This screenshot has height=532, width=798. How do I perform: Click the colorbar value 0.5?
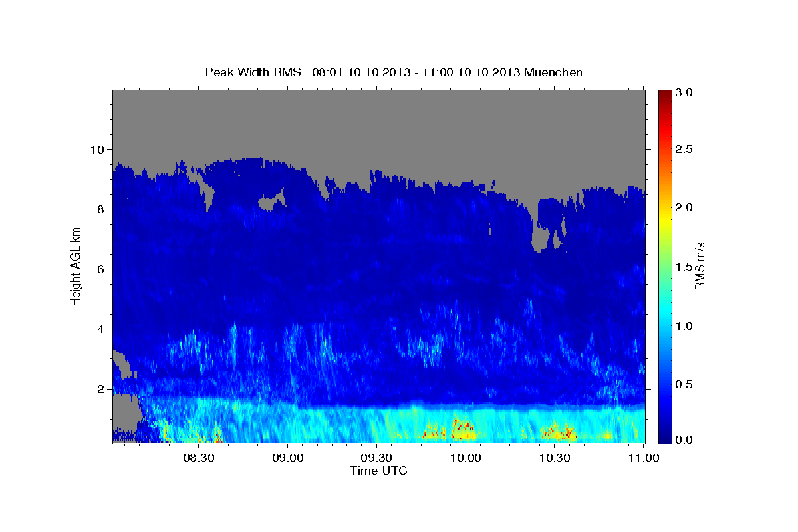tap(685, 384)
